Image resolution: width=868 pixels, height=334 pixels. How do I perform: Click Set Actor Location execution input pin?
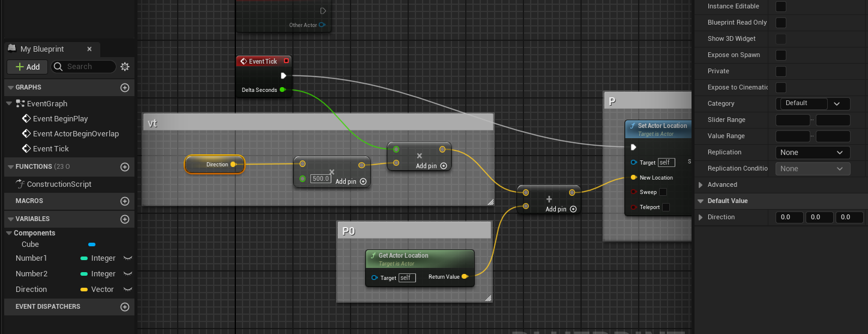tap(633, 147)
